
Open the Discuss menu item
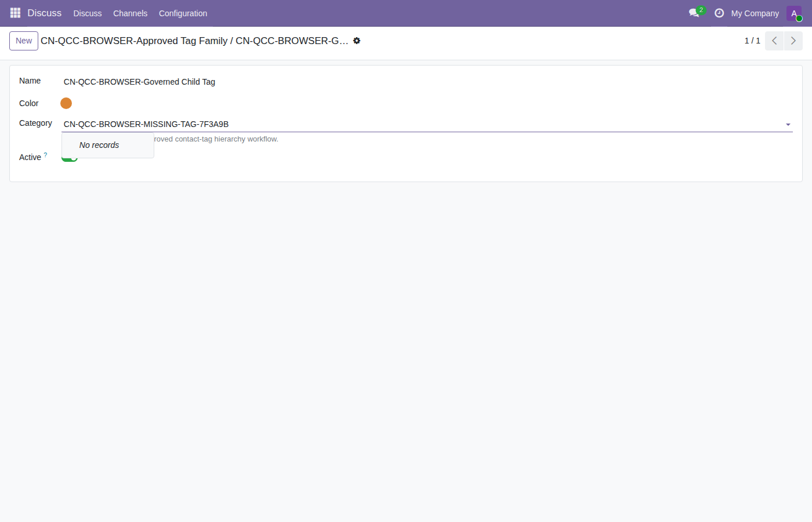(x=88, y=13)
